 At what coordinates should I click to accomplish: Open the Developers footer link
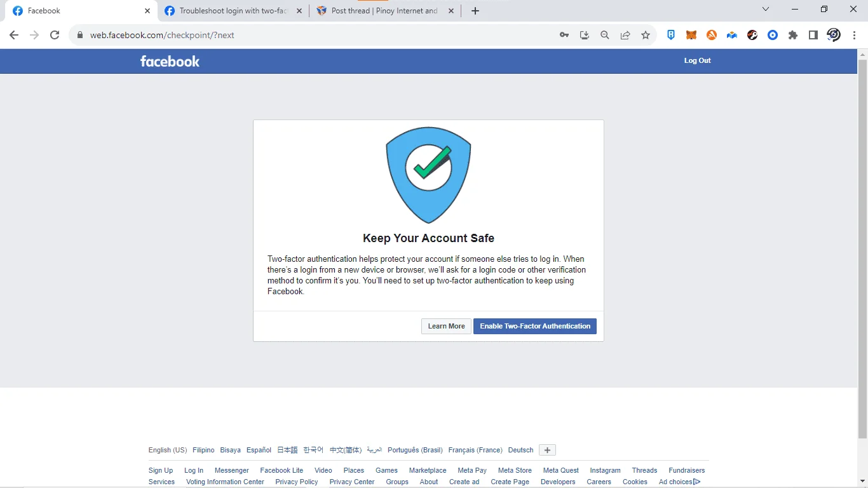[558, 482]
